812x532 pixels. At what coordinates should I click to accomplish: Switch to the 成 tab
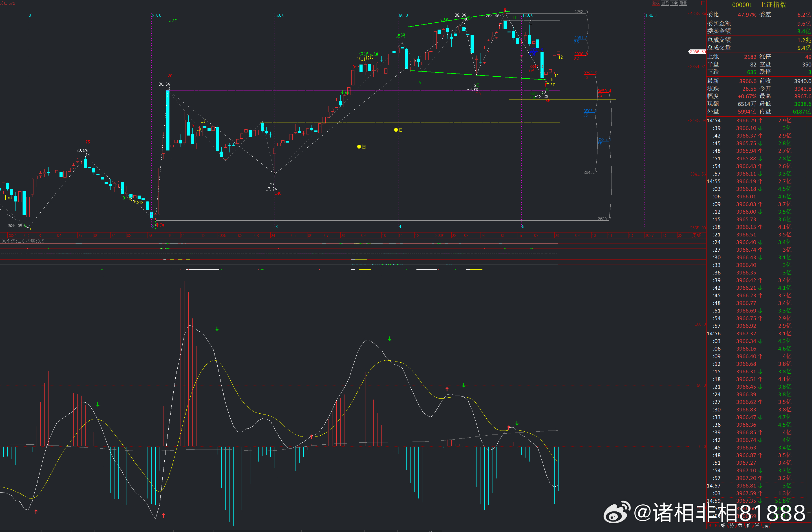tap(766, 525)
